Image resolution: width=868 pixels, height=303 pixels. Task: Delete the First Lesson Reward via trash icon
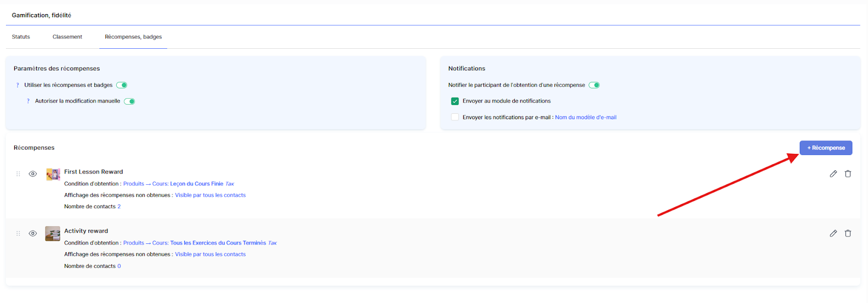[x=848, y=174]
